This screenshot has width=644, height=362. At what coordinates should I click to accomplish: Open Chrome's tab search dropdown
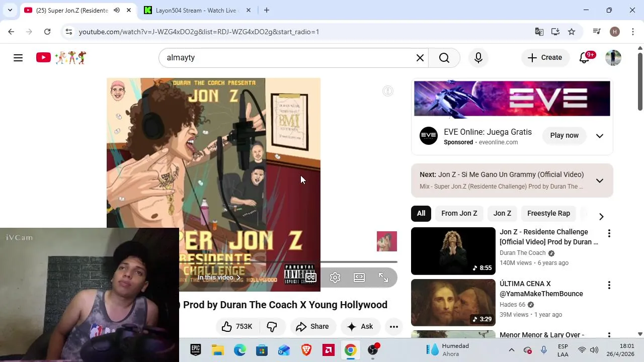pyautogui.click(x=10, y=10)
